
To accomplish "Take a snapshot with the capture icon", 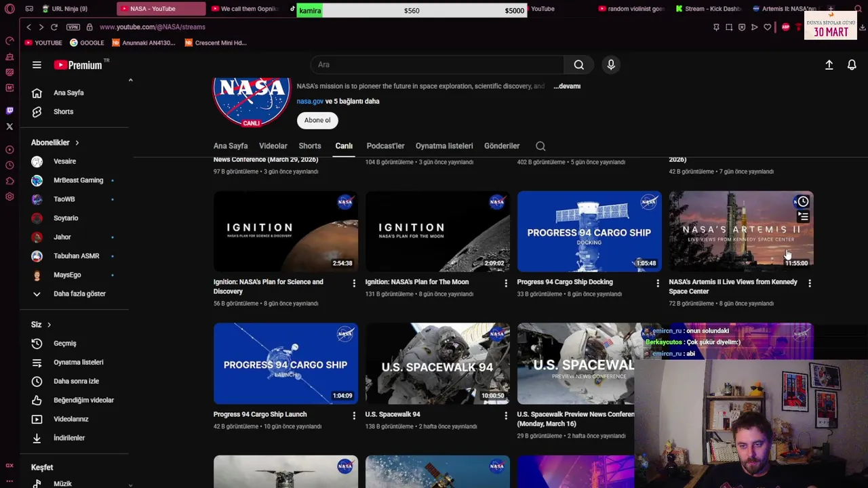I will 729,27.
